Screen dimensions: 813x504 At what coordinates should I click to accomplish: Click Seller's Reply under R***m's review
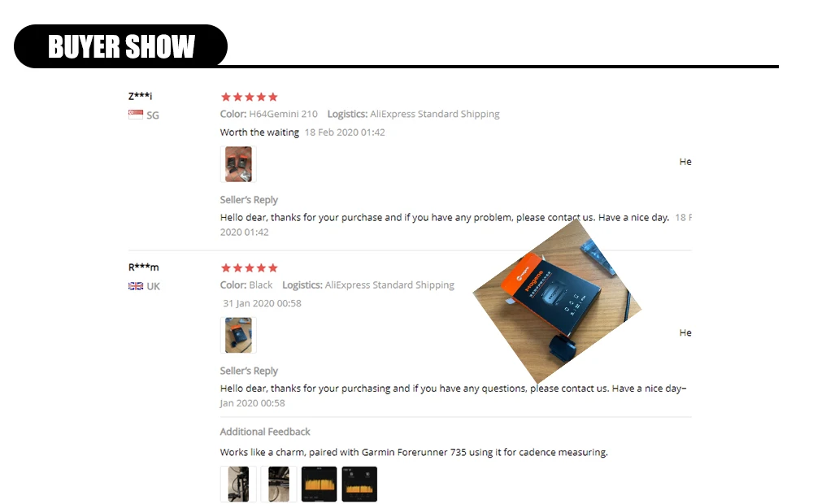pyautogui.click(x=249, y=371)
